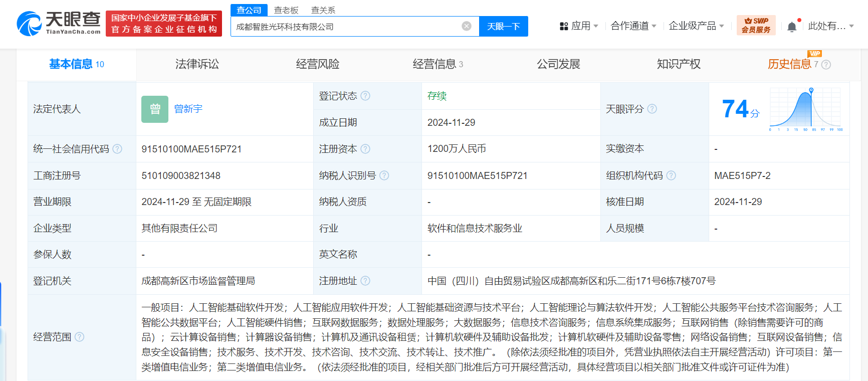Expand the 合作通道 dropdown

click(x=633, y=26)
